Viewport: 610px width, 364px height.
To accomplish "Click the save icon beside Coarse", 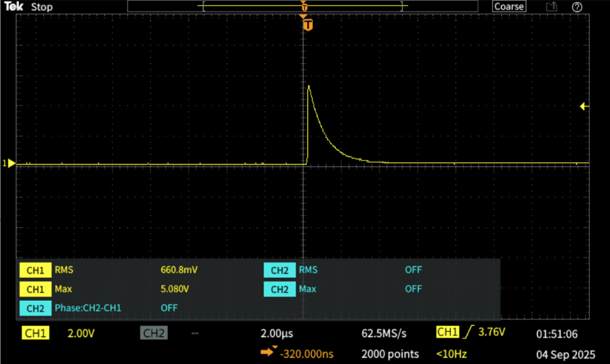I will pos(551,7).
